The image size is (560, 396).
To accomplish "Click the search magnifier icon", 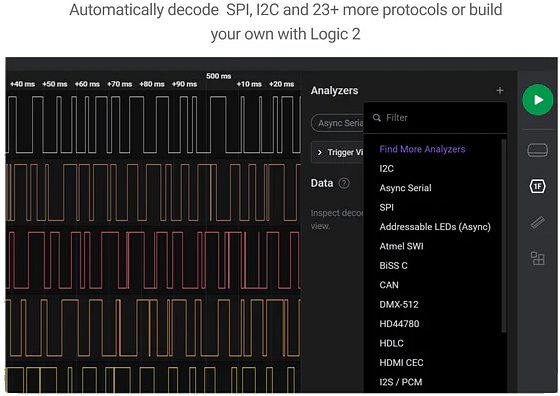I will coord(377,117).
